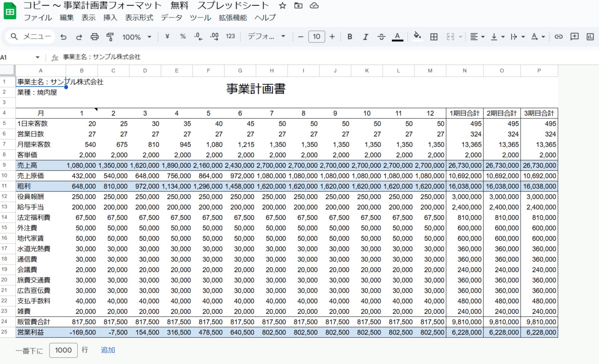Increase font size with plus button
The image size is (599, 364).
click(332, 37)
